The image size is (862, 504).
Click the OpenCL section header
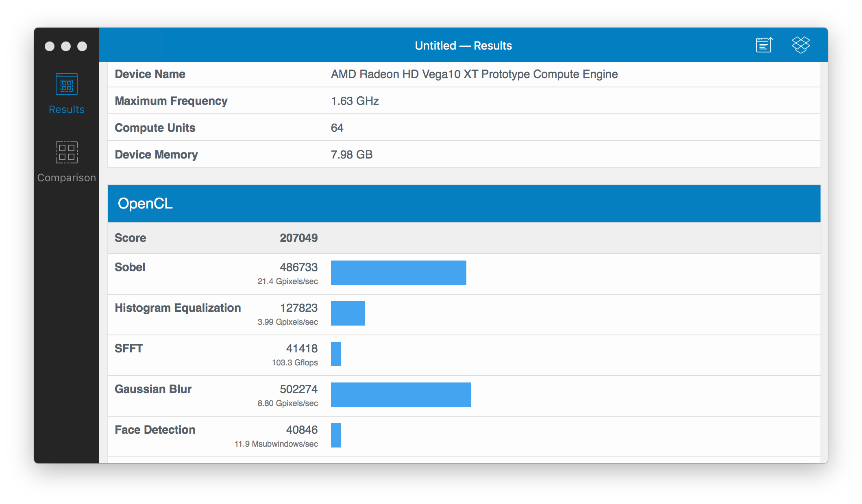(464, 204)
